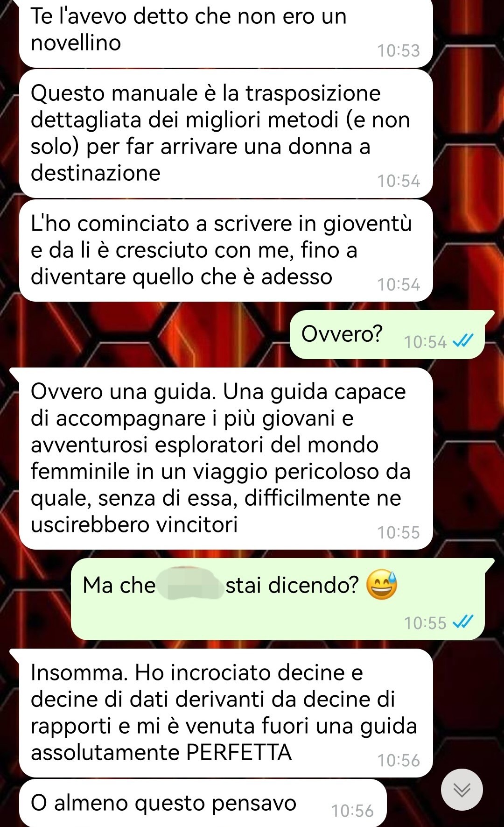Tap the blue double-tick on the 'stai dicendo?' message
504x827 pixels.
click(x=463, y=622)
